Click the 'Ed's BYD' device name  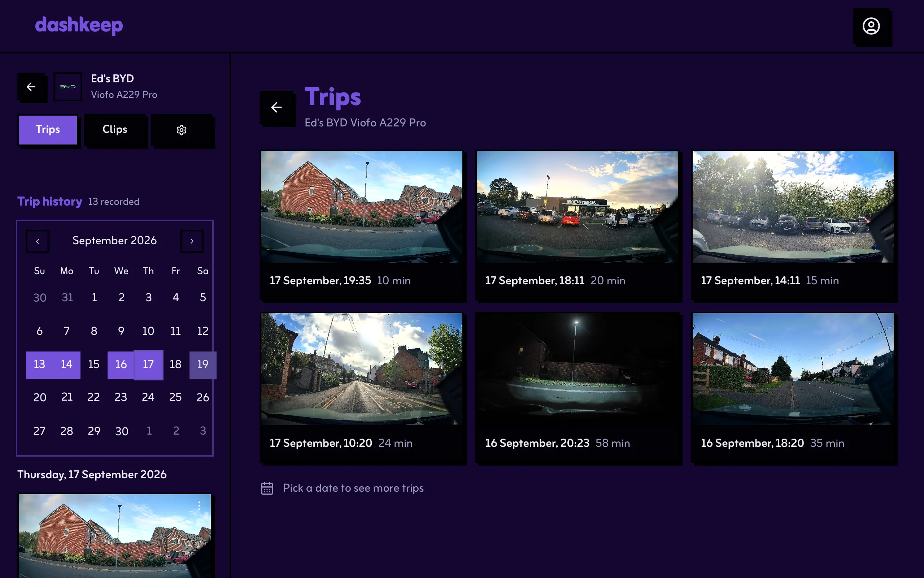112,79
